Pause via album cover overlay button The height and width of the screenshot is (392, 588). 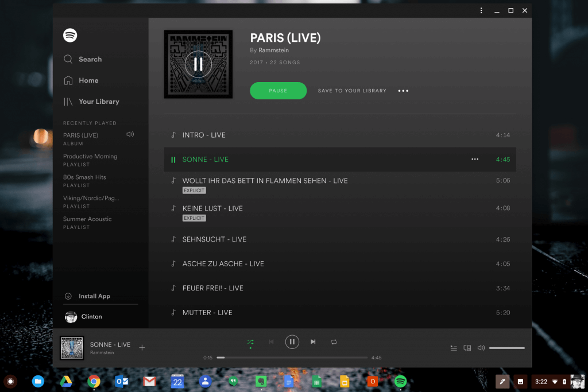(x=198, y=64)
